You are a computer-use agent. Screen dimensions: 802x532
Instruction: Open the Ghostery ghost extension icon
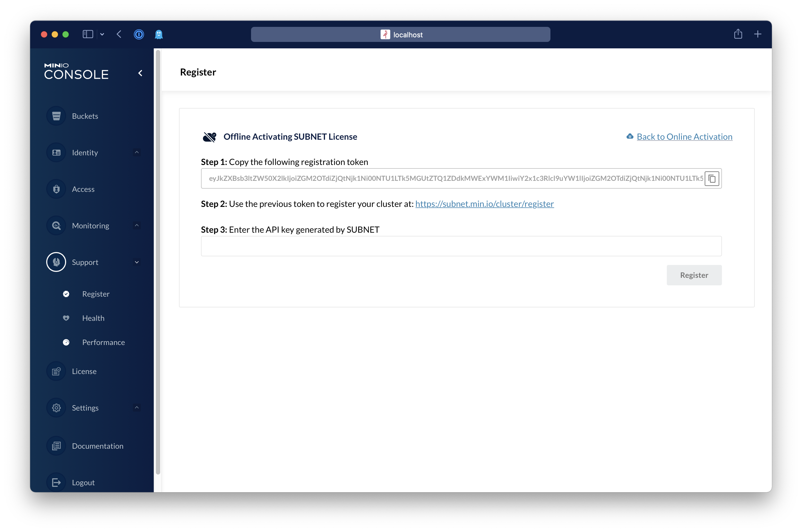[x=159, y=34]
